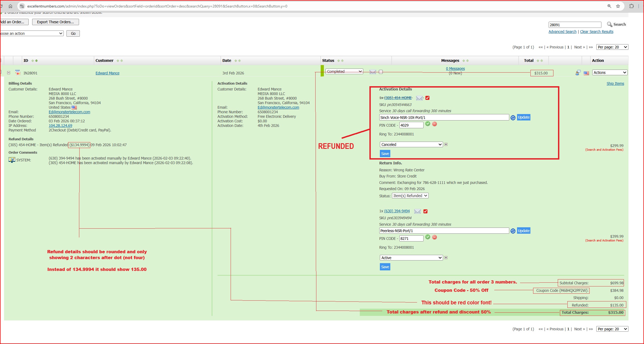The image size is (644, 344).
Task: Click Export These Orders button
Action: (x=55, y=22)
